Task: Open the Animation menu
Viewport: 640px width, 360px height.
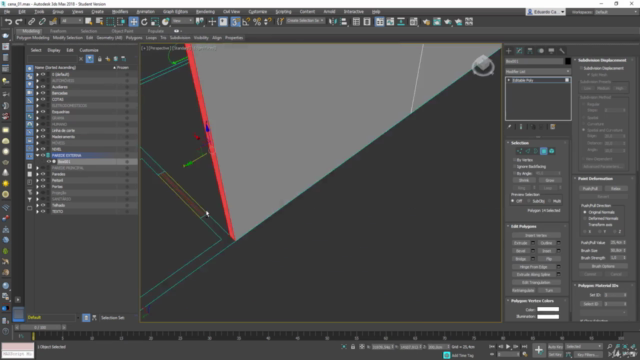Action: [145, 12]
